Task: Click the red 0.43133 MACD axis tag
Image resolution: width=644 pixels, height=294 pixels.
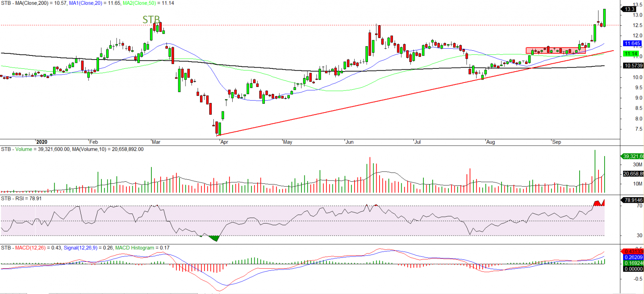Action: click(633, 252)
